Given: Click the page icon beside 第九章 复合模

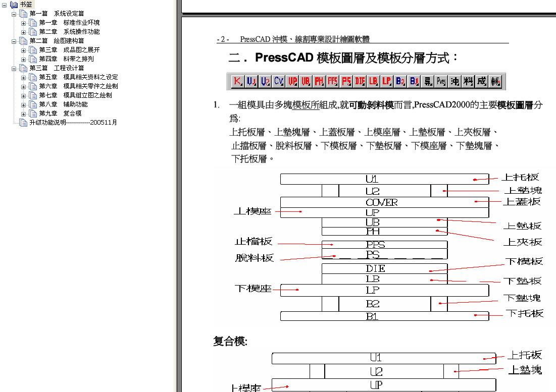Looking at the screenshot, I should [x=33, y=114].
